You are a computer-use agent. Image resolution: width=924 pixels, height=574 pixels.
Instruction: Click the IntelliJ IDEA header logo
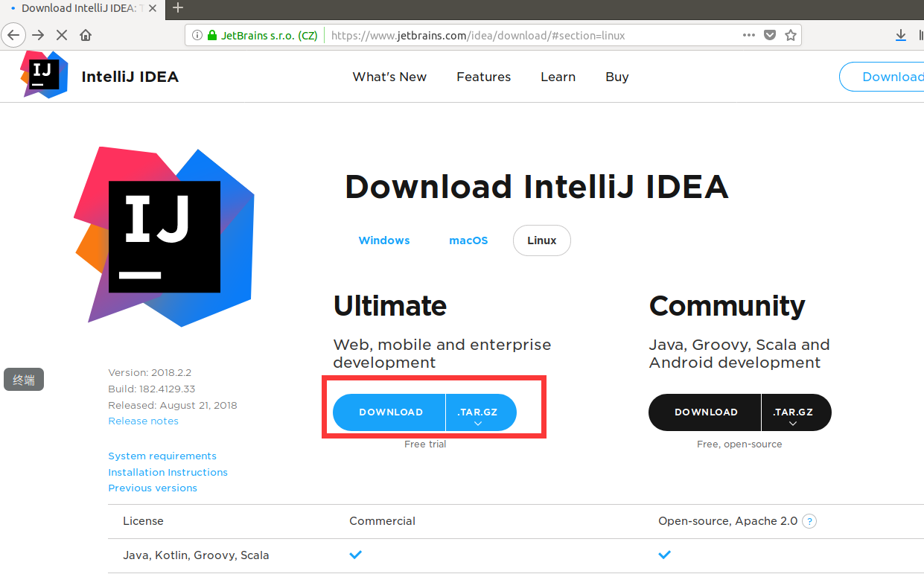point(44,74)
